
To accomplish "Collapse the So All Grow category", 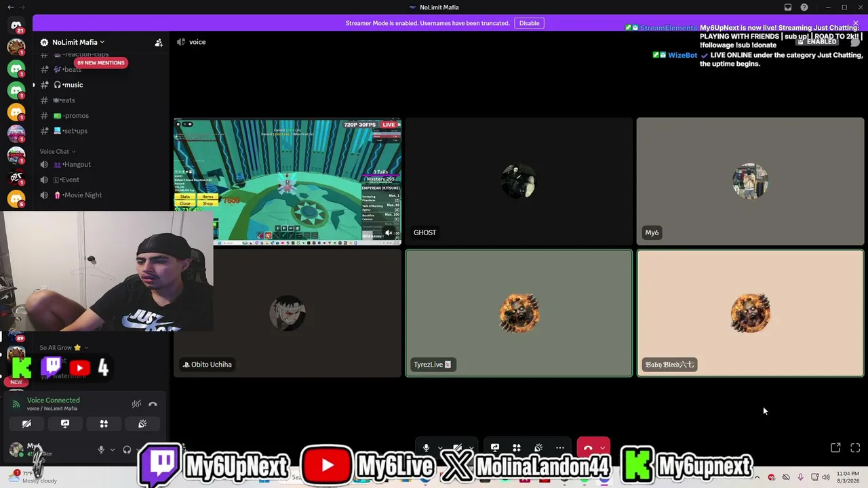I will (63, 348).
